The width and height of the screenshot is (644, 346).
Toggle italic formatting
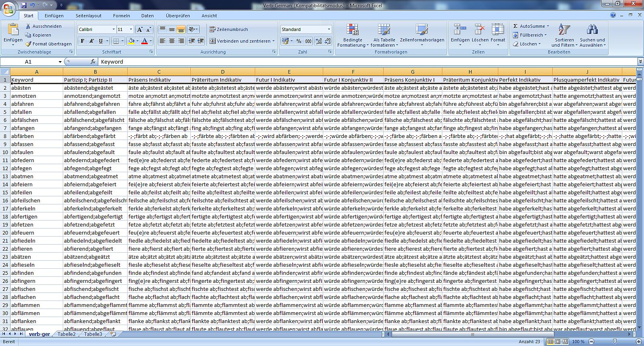click(x=92, y=41)
